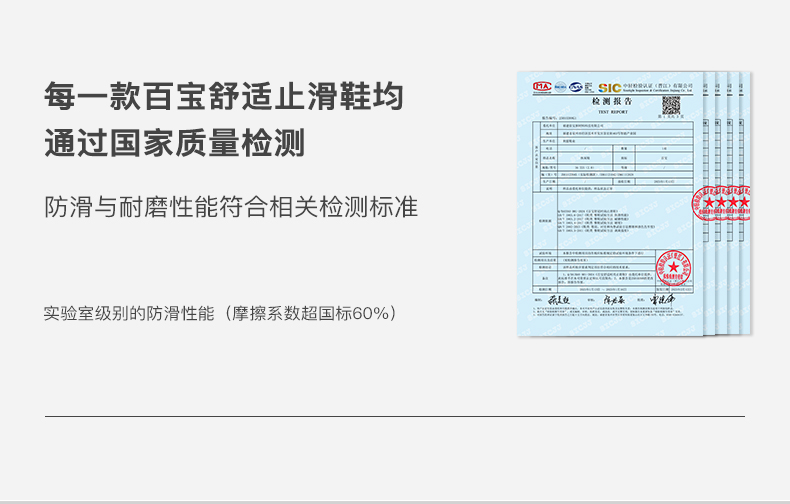This screenshot has height=504, width=790.
Task: Click the caption '实验室级别的防滑性能（摩擦系数超国标60%）'
Action: click(x=220, y=313)
